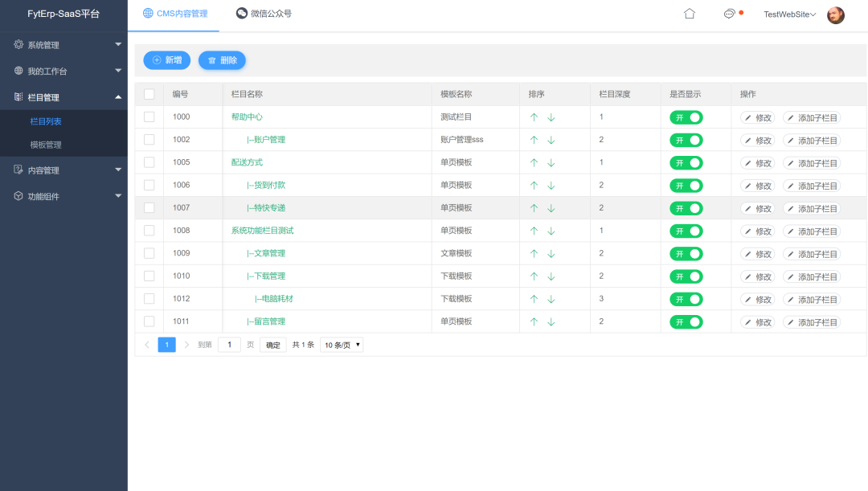Switch to the 微信公众号 tab

[264, 14]
